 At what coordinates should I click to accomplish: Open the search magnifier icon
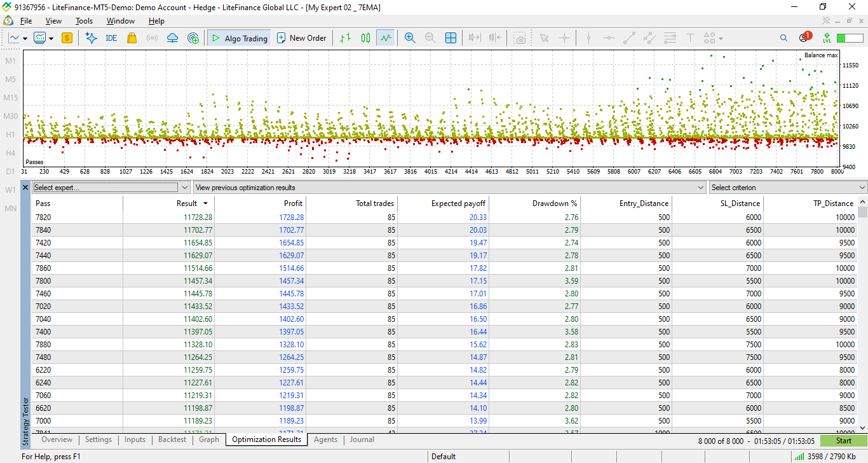(x=783, y=38)
